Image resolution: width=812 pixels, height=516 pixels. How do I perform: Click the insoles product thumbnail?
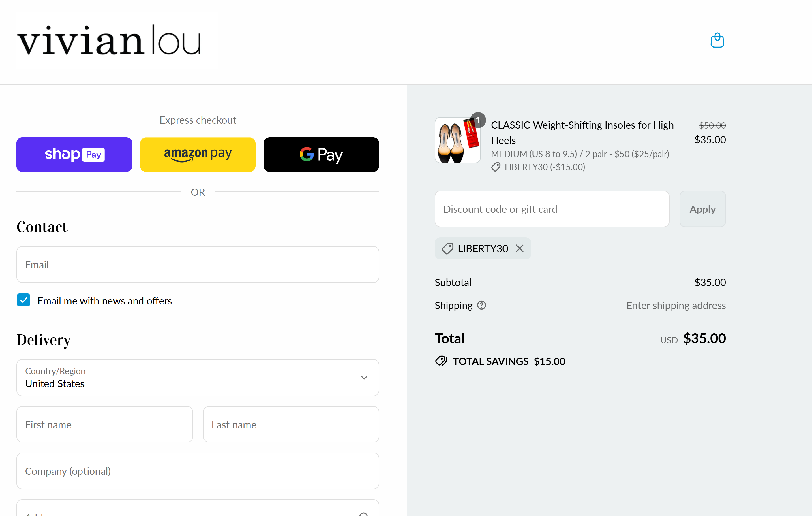(457, 140)
